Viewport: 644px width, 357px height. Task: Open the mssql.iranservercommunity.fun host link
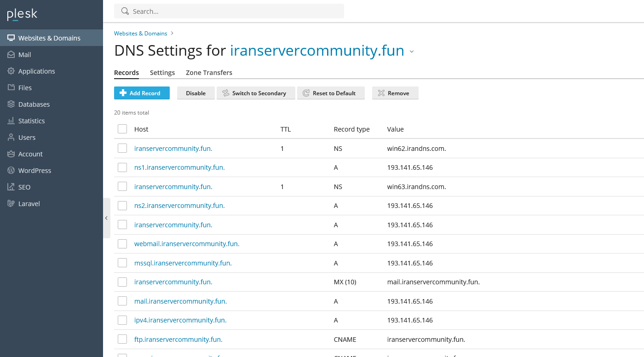tap(183, 263)
